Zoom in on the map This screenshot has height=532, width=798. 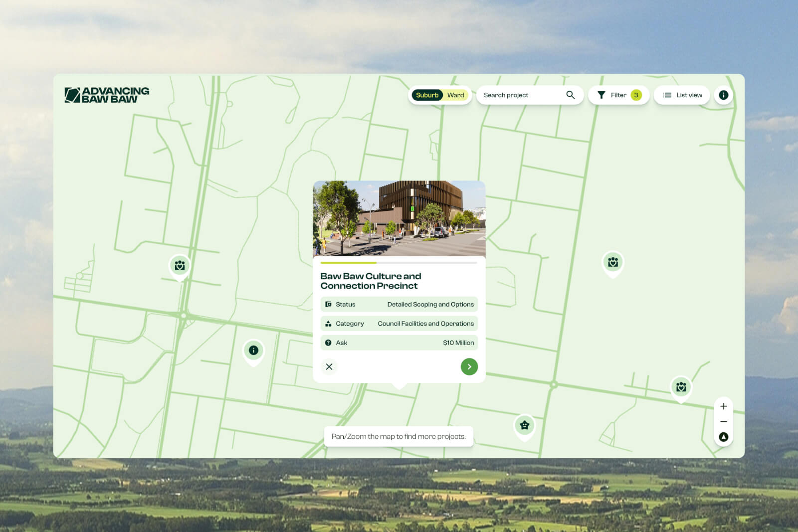pyautogui.click(x=723, y=406)
